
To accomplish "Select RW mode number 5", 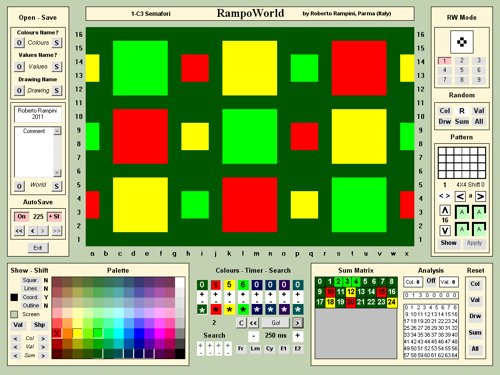I will point(462,70).
